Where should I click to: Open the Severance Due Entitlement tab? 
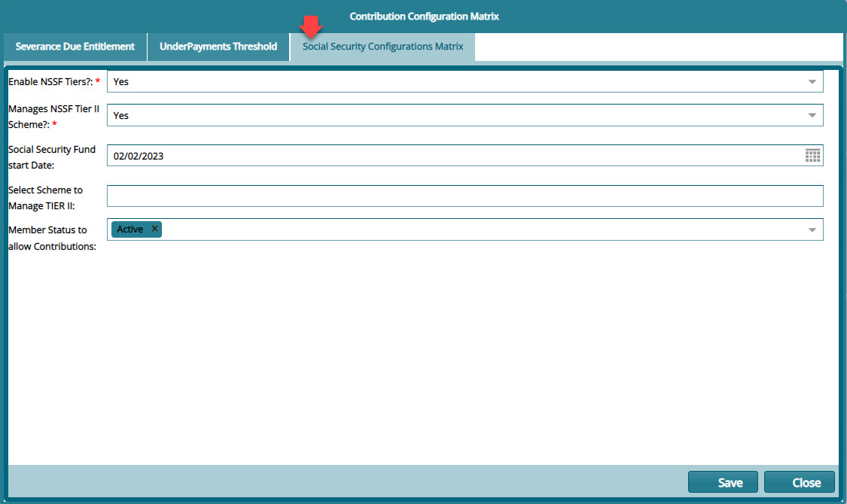pyautogui.click(x=75, y=47)
